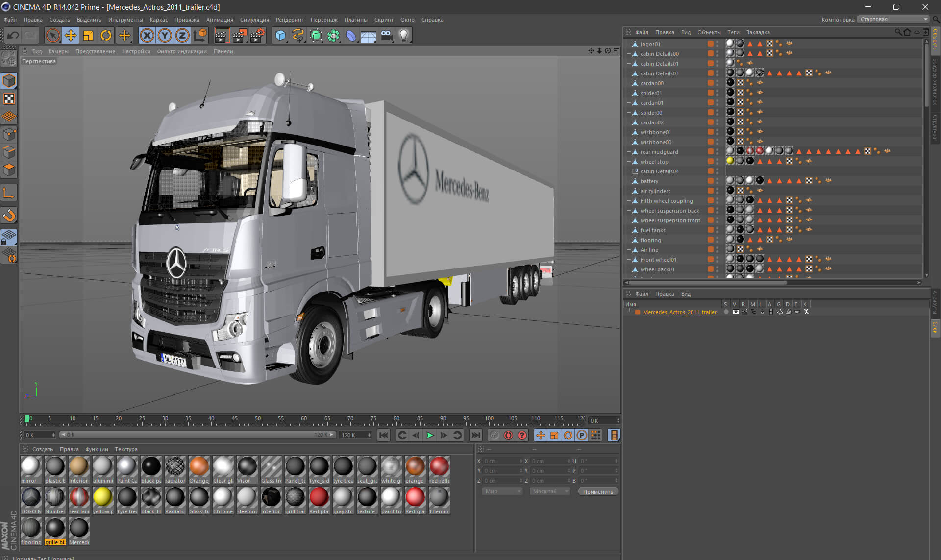Click frame 60 on the timeline ruler

[x=304, y=420]
